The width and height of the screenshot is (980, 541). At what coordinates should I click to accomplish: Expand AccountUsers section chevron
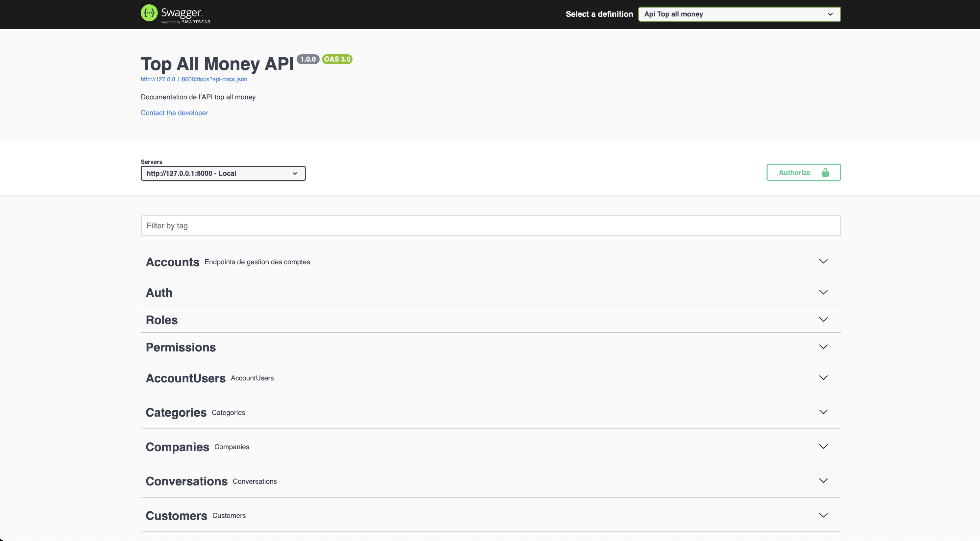pos(823,378)
